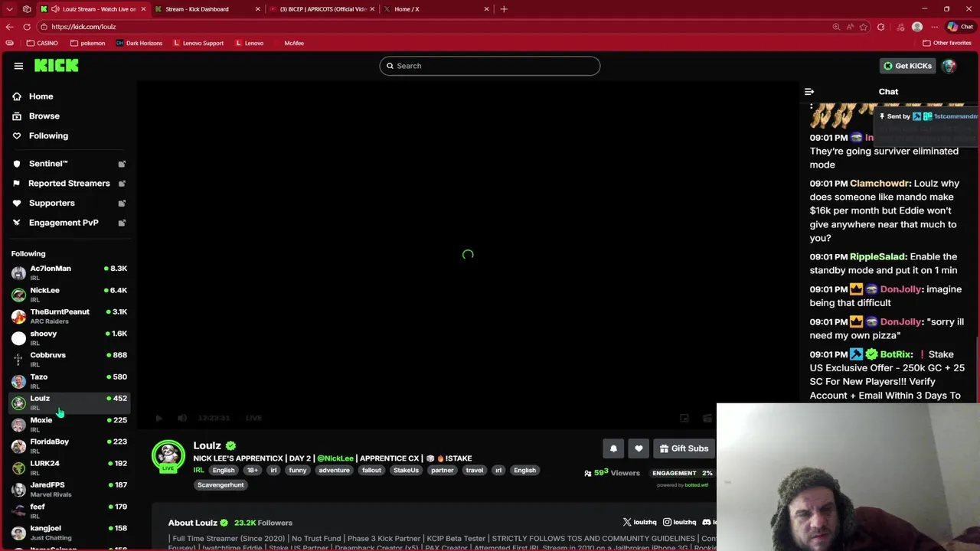Reload the page
The image size is (980, 551).
(27, 27)
